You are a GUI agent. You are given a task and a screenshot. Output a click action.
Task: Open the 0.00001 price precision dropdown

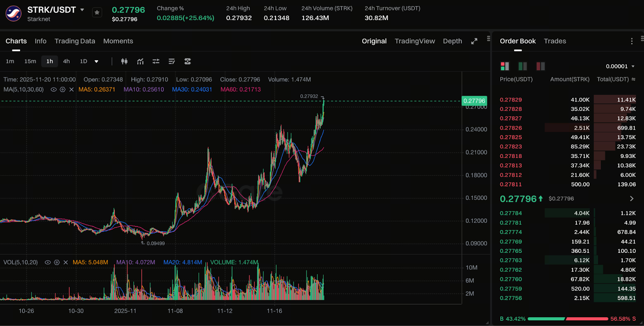620,66
